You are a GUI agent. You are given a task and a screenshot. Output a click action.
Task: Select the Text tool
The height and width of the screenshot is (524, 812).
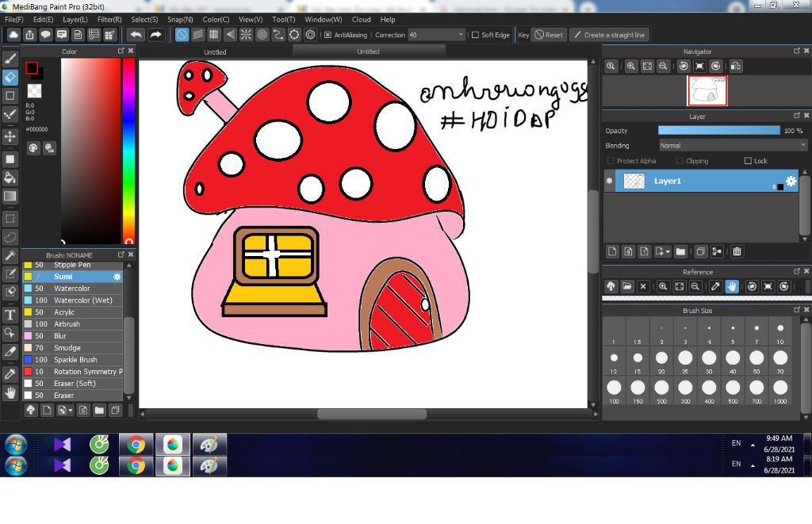pyautogui.click(x=10, y=315)
